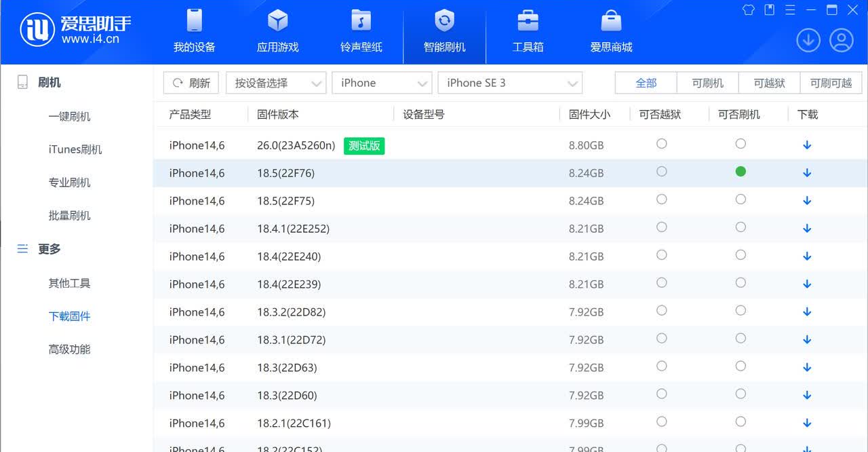The image size is (868, 452).
Task: Open 一键刷机 in the sidebar
Action: pos(69,117)
